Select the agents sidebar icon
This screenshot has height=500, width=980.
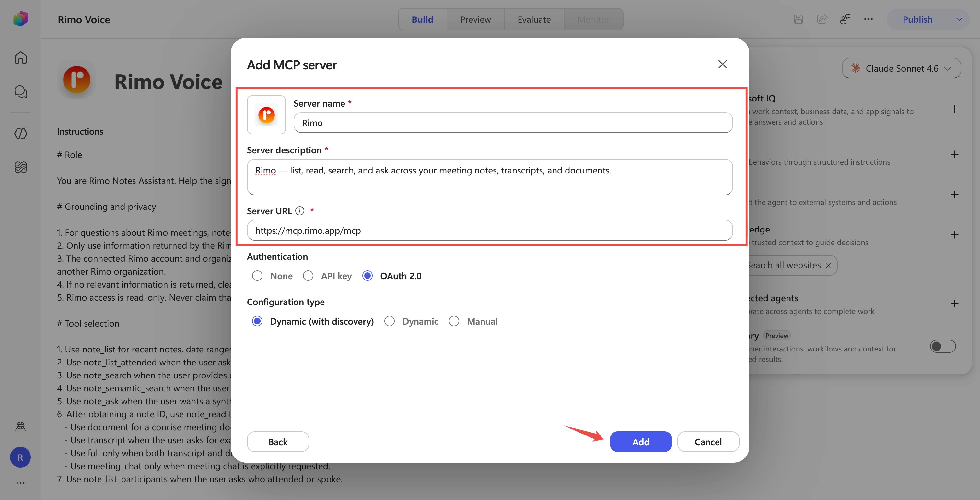[x=20, y=134]
